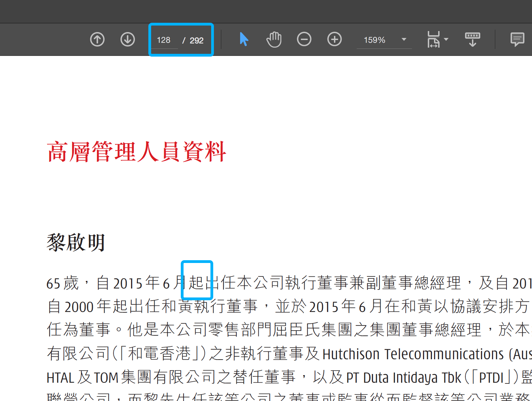This screenshot has width=532, height=401.
Task: Click the highlighted 月 character box
Action: pos(197,280)
